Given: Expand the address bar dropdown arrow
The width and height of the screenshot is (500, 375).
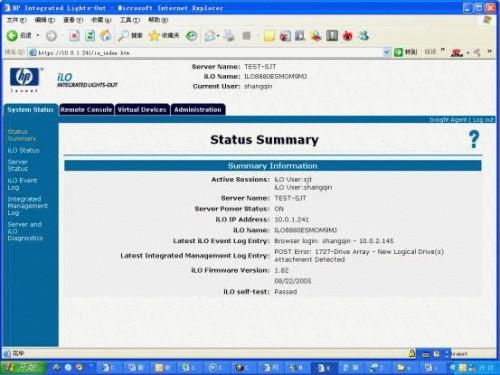Looking at the screenshot, I should (387, 52).
